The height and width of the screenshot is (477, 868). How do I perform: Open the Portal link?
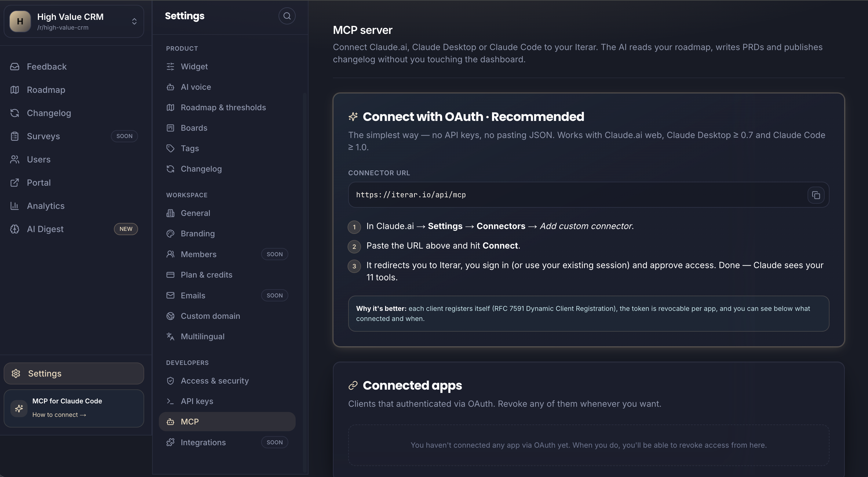click(x=74, y=183)
